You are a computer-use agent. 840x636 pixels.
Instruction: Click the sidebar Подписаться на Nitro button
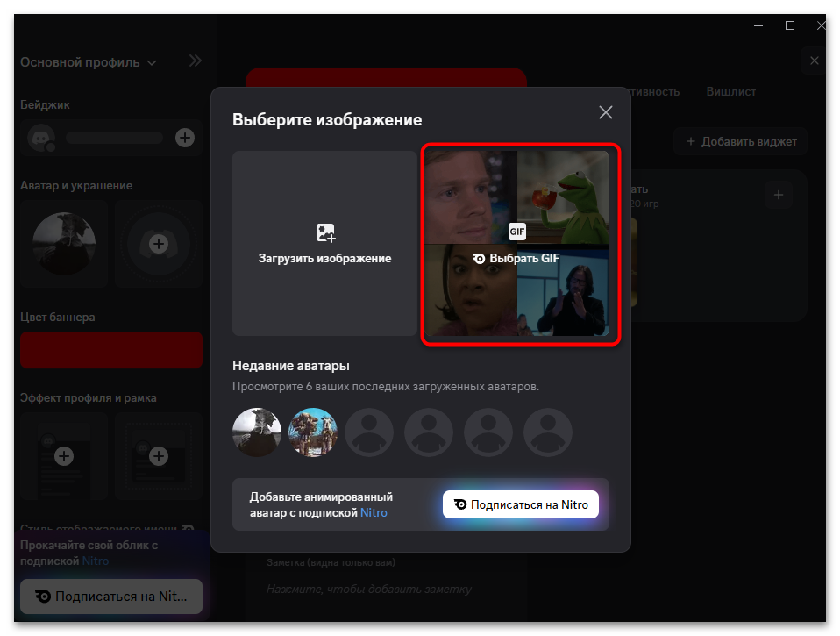click(x=111, y=597)
